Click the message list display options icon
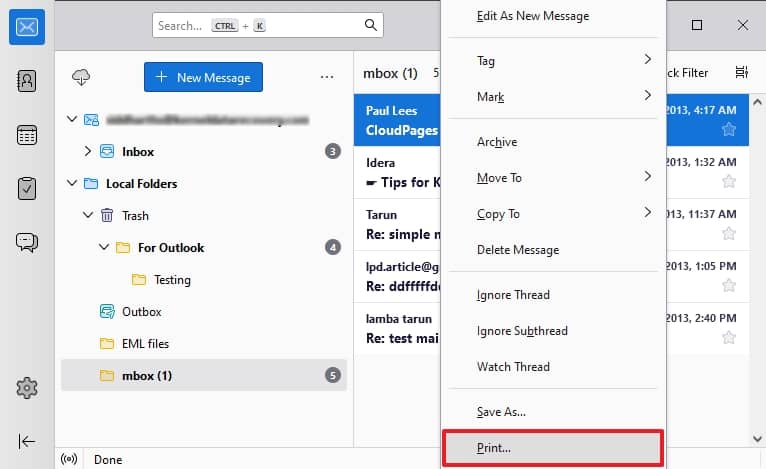 coord(742,72)
